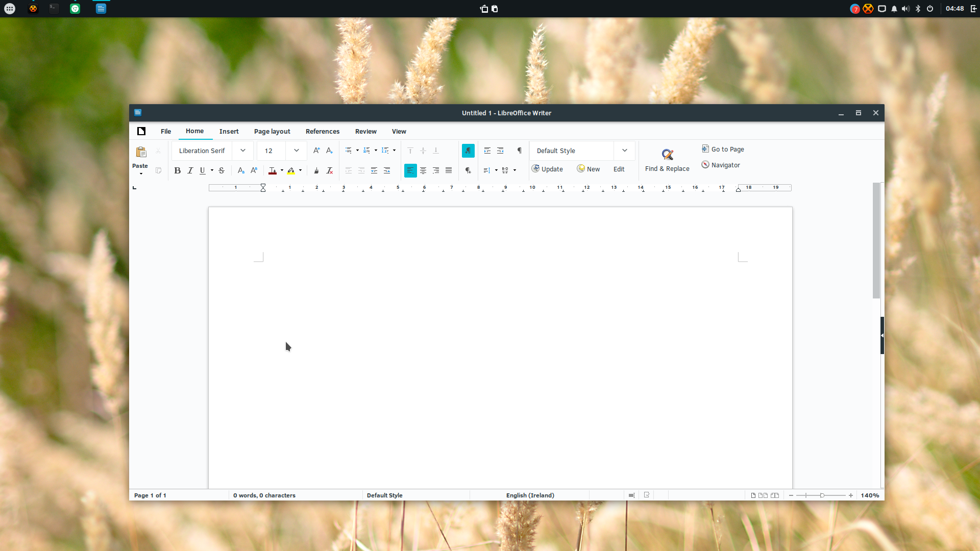Open underline style dropdown arrow
Image resolution: width=980 pixels, height=551 pixels.
212,170
